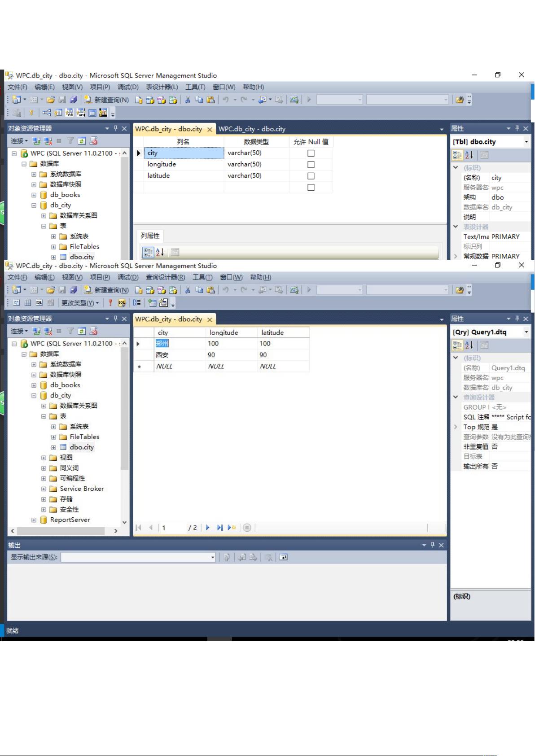Select dbo.city table in query window Object Explorer
Screen dimensions: 535x756
(82, 447)
